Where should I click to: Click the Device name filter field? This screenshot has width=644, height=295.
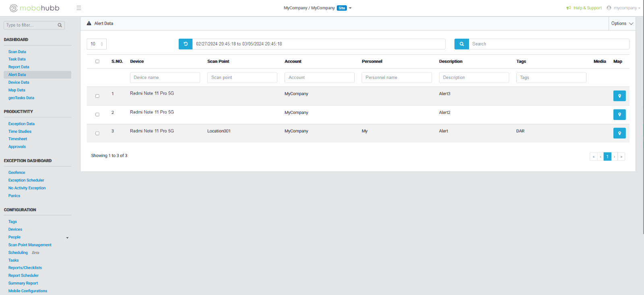[165, 78]
